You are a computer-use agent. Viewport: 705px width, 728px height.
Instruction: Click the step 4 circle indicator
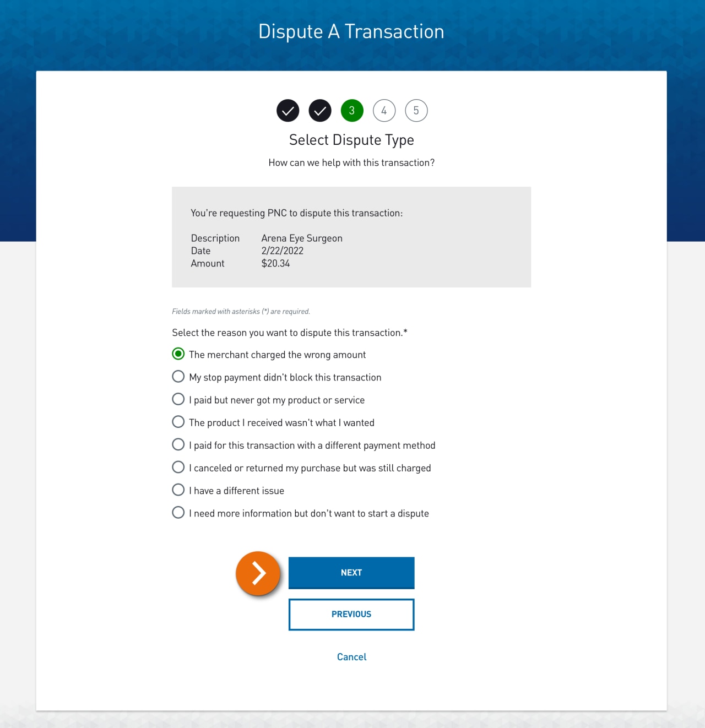(x=384, y=110)
